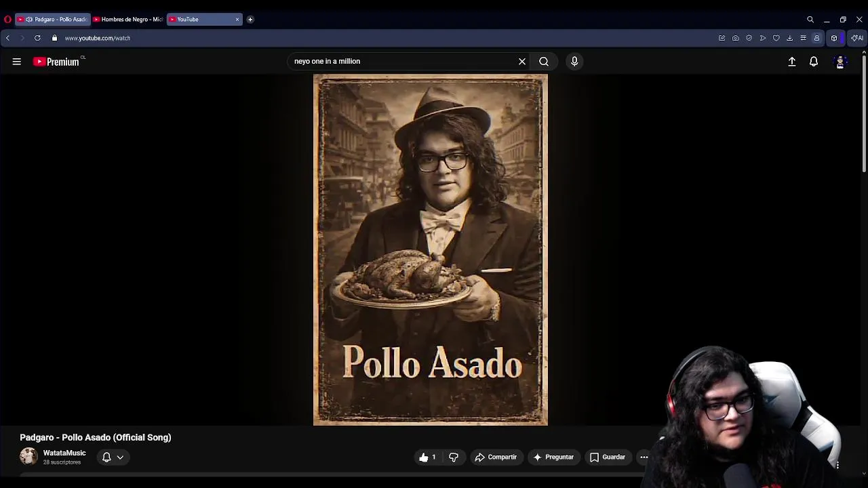Open YouTube notifications bell in header
The width and height of the screenshot is (868, 488).
coord(814,62)
